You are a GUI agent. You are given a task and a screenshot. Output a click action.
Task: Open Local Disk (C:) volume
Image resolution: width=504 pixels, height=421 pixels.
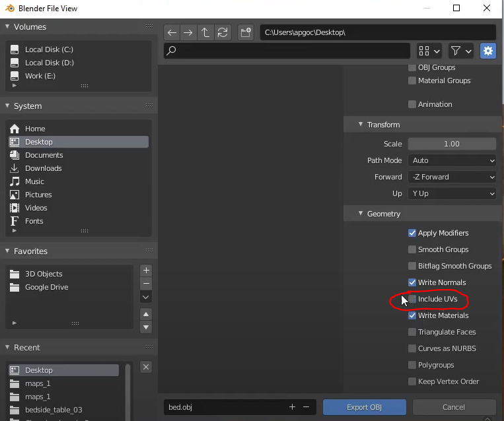[x=79, y=49]
